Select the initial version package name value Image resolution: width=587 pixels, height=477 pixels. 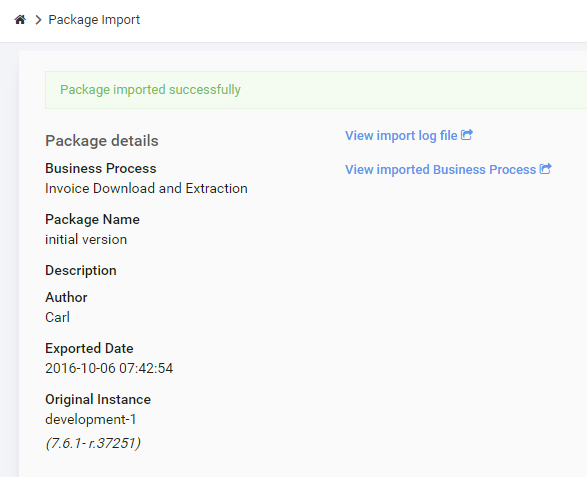point(86,240)
